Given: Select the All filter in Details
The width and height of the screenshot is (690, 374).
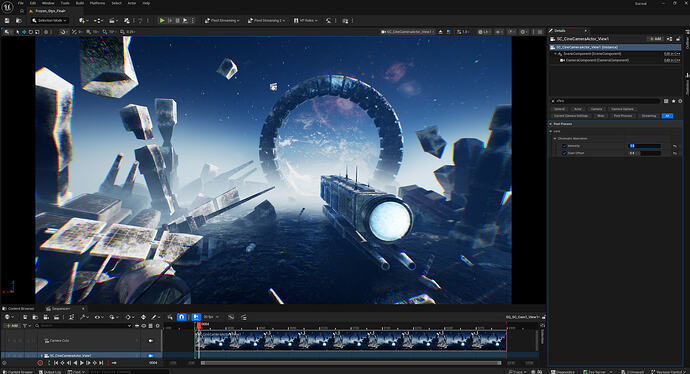Looking at the screenshot, I should coord(667,116).
